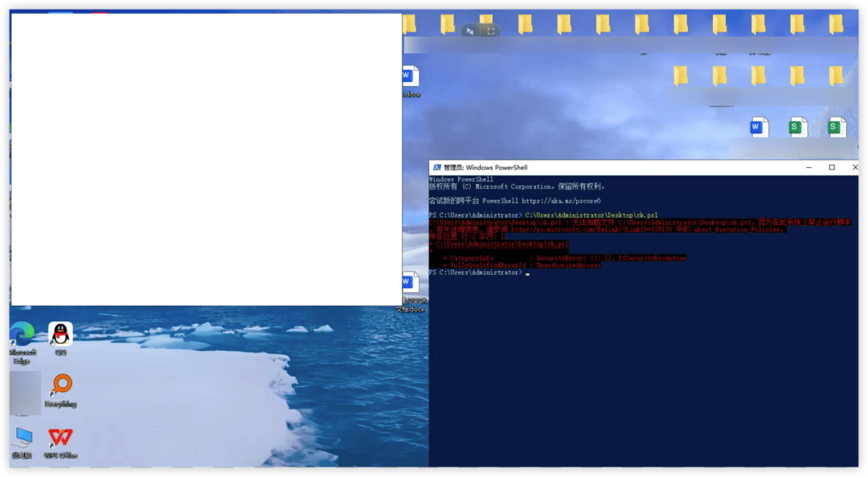Minimize the Windows PowerShell window
The width and height of the screenshot is (868, 477).
pos(809,167)
